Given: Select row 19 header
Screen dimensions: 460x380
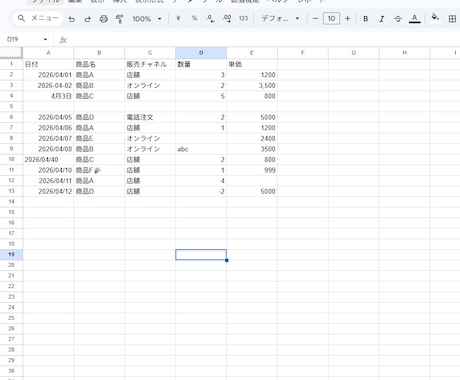Looking at the screenshot, I should pos(11,254).
